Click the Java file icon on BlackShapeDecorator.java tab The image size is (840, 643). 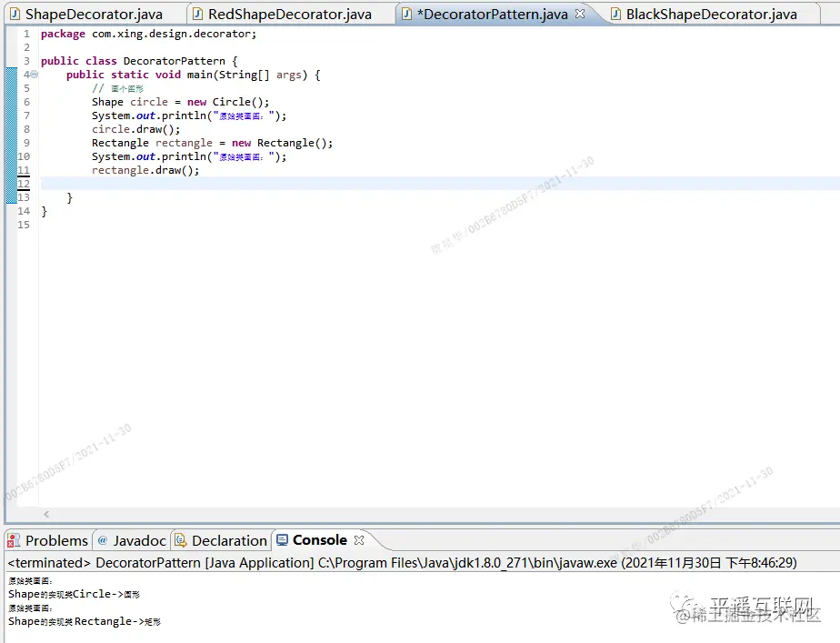(616, 14)
